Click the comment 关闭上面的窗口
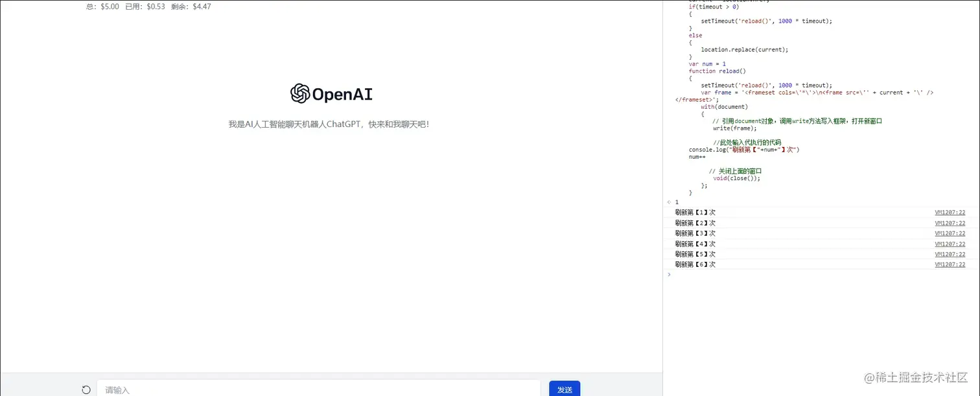The width and height of the screenshot is (980, 396). tap(735, 171)
